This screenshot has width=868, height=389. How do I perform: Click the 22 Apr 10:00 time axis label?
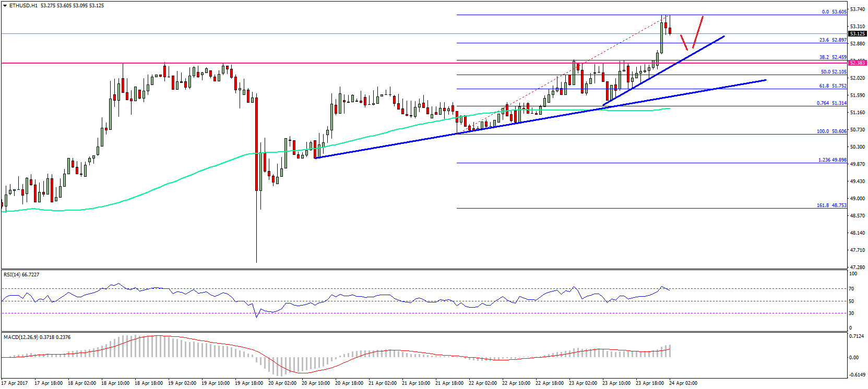click(x=516, y=383)
